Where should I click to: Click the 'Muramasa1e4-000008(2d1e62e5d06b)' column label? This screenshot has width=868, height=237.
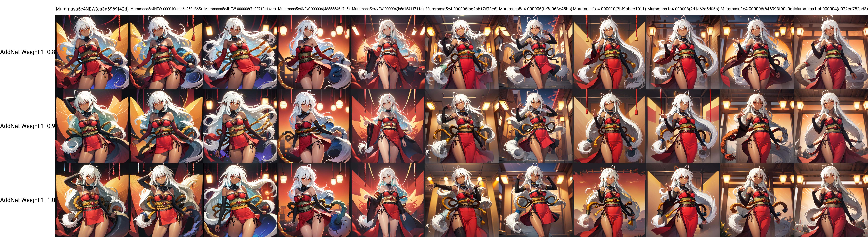pyautogui.click(x=683, y=9)
